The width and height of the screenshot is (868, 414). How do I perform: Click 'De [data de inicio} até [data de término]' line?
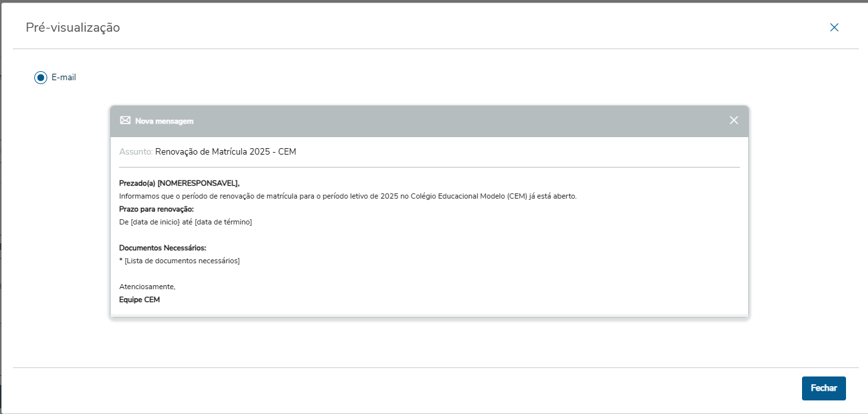coord(185,222)
